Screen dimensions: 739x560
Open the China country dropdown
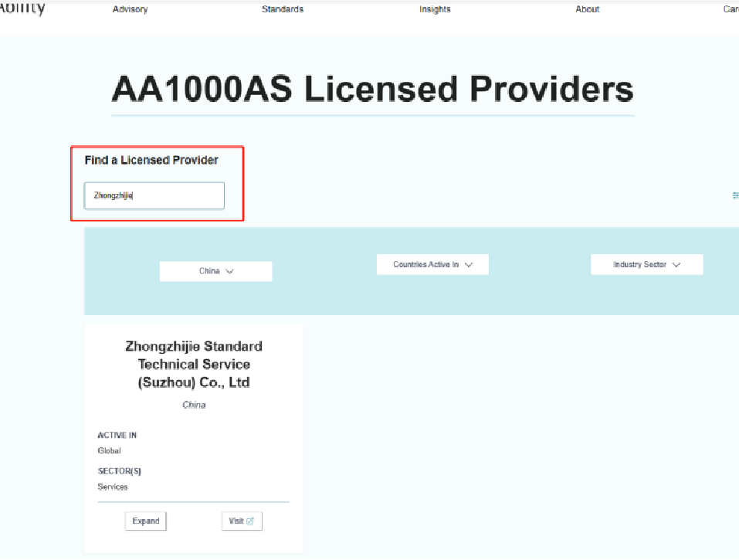point(215,271)
